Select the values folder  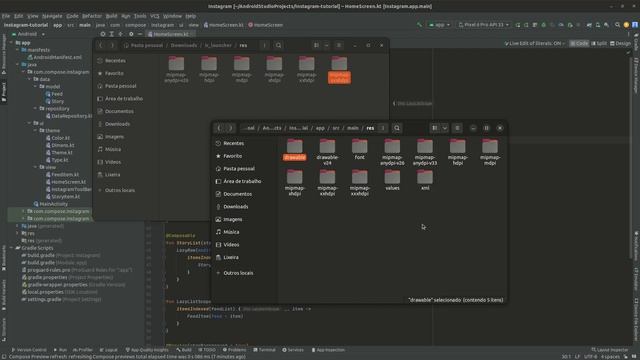point(392,180)
